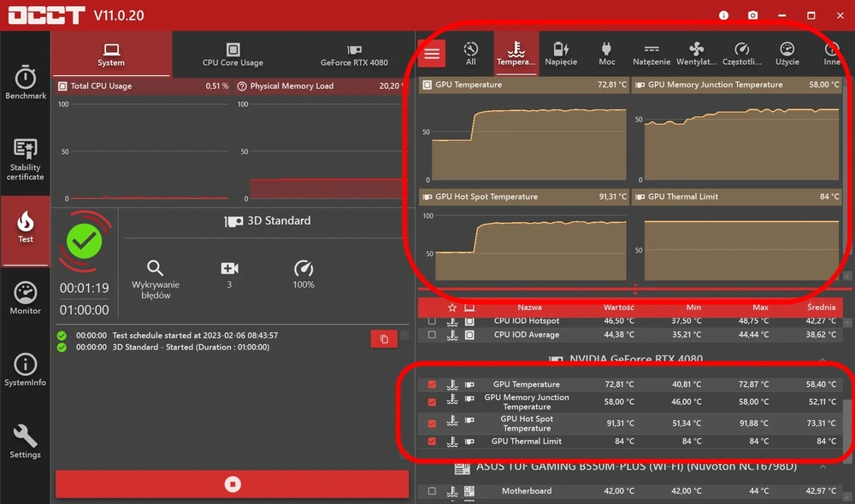
Task: Select the Częstotliwość frequency filter
Action: pos(741,54)
